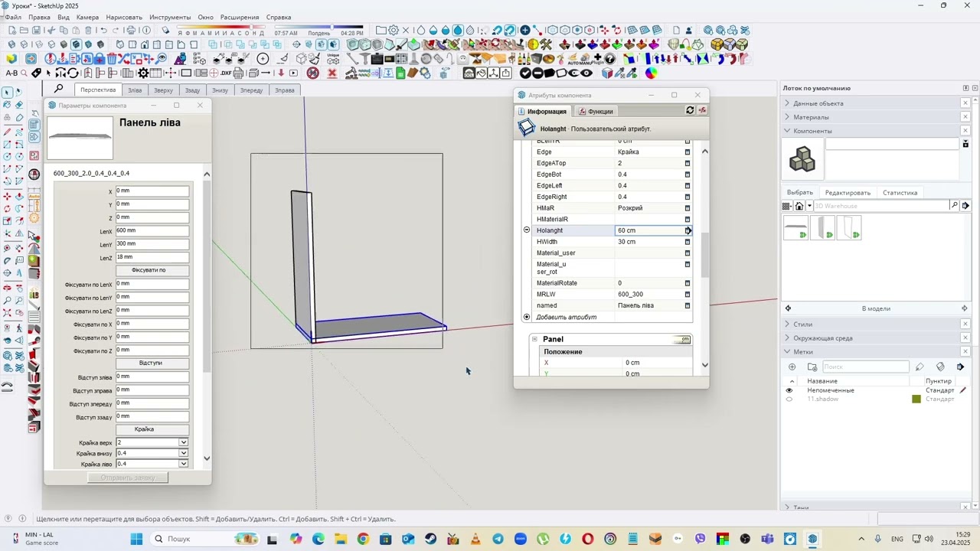Switch to Зверху view tab
This screenshot has width=980, height=551.
click(164, 90)
